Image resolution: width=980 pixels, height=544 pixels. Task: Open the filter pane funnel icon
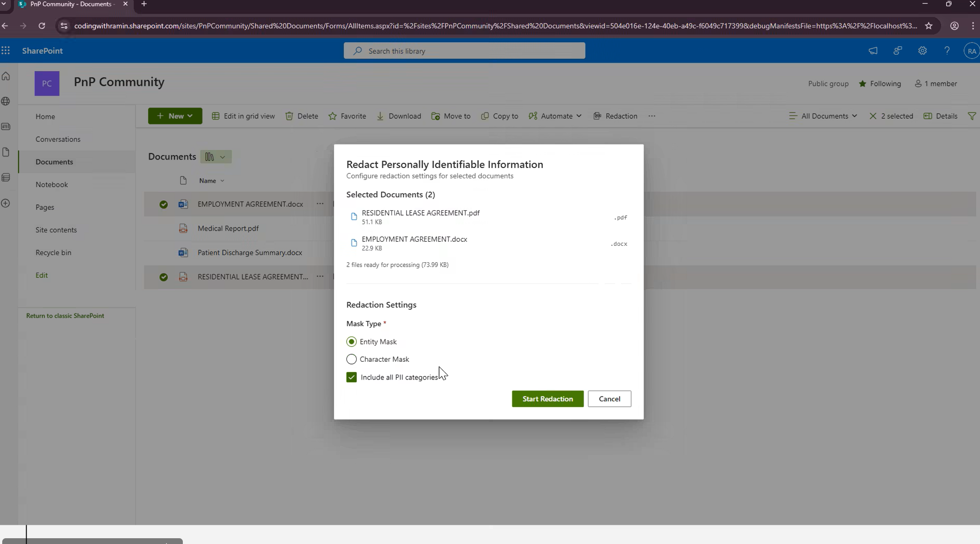click(x=972, y=116)
